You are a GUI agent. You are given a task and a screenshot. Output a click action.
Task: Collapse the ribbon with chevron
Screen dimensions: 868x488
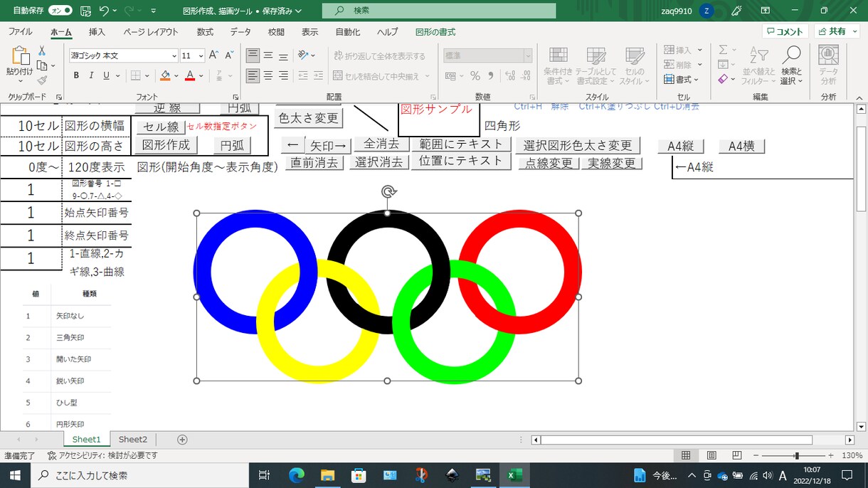pyautogui.click(x=859, y=97)
